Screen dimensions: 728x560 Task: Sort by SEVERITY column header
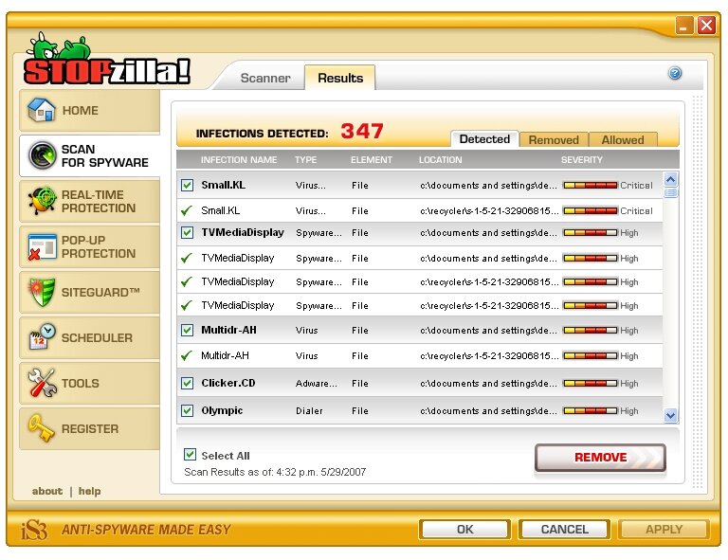point(582,159)
